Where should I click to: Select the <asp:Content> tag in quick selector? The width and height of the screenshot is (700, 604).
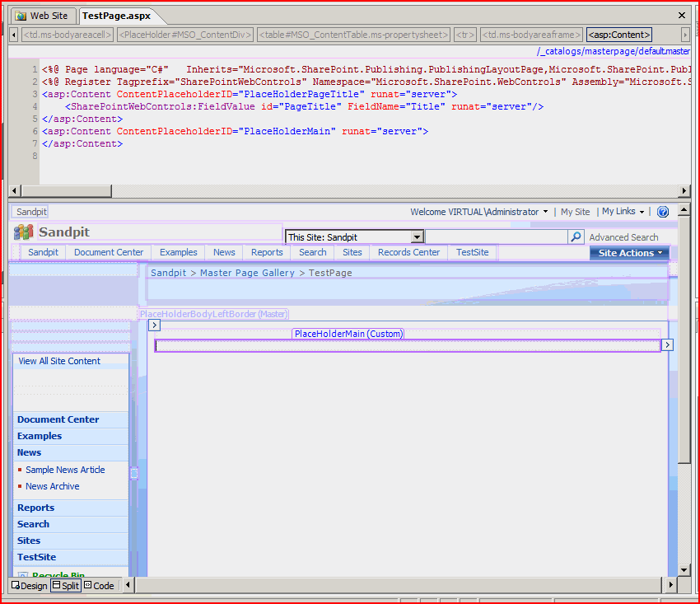pyautogui.click(x=619, y=35)
